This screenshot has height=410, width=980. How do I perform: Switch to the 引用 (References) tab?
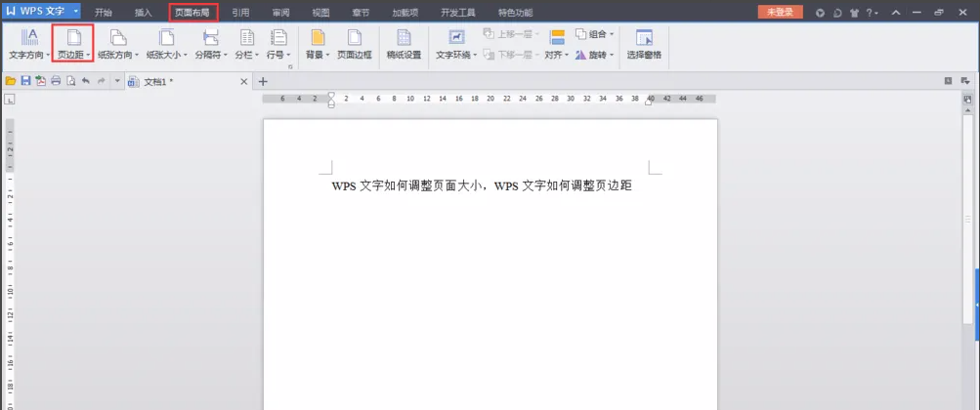point(240,13)
